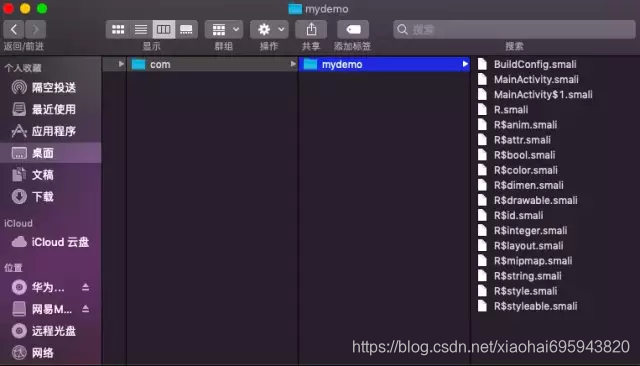Open AirDrop (隔空投送) in sidebar

(51, 87)
